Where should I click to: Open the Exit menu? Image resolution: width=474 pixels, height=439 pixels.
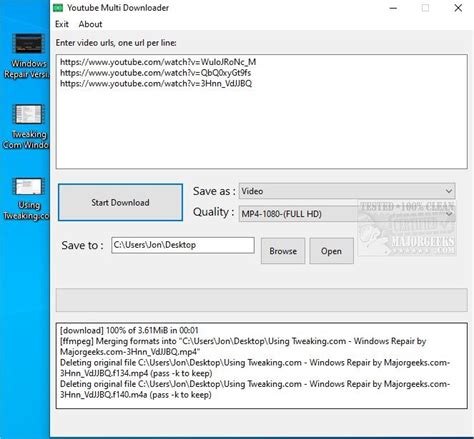(62, 24)
